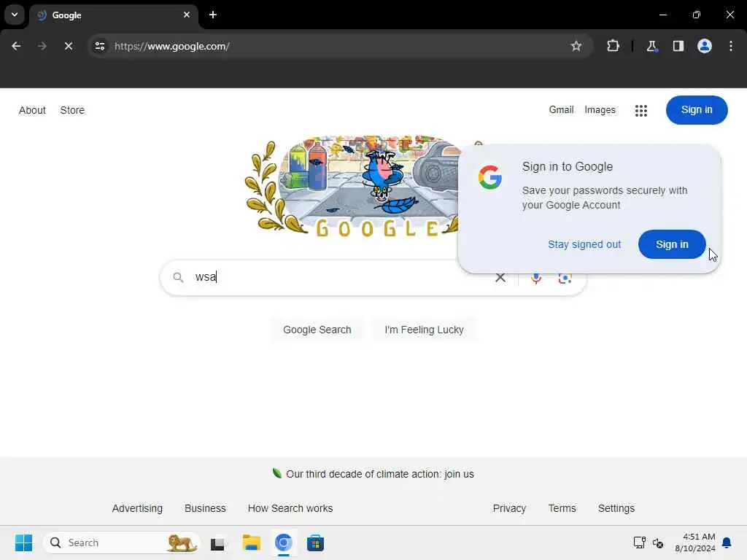Open Windows Start menu
747x560 pixels.
[x=24, y=542]
